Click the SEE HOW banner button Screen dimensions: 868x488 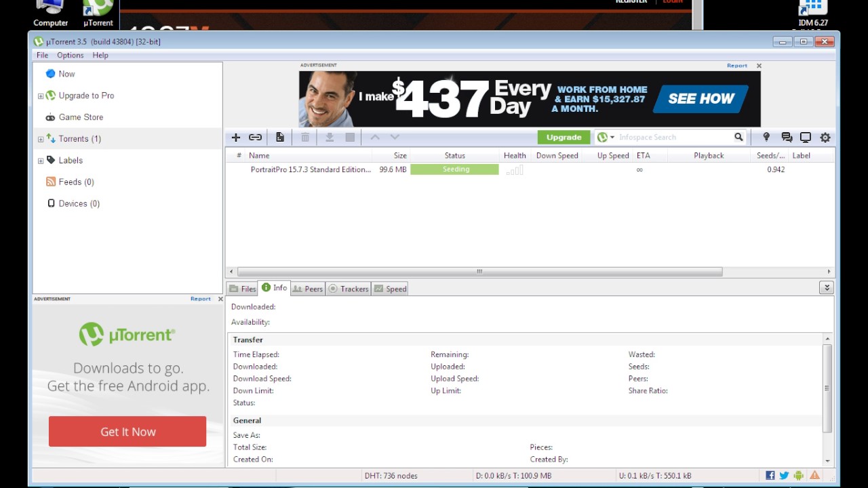(701, 99)
